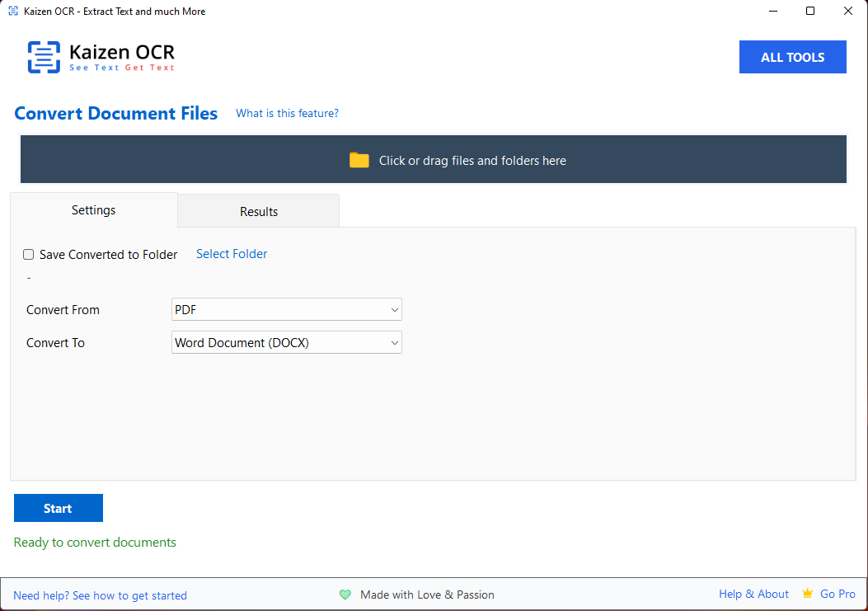Viewport: 868px width, 611px height.
Task: Switch to the Results tab
Action: click(259, 212)
